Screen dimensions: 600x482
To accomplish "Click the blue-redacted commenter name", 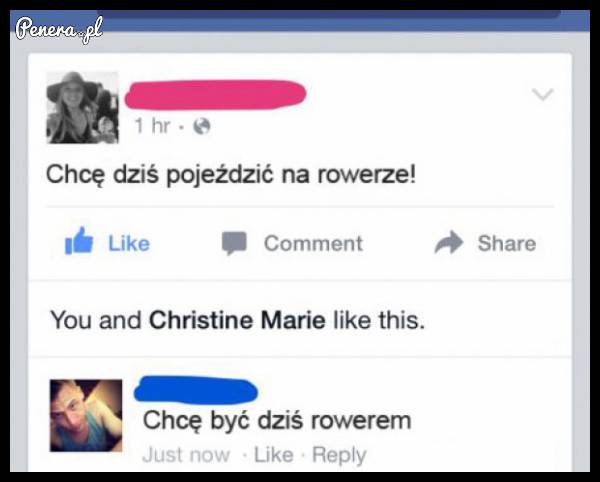I will [196, 390].
